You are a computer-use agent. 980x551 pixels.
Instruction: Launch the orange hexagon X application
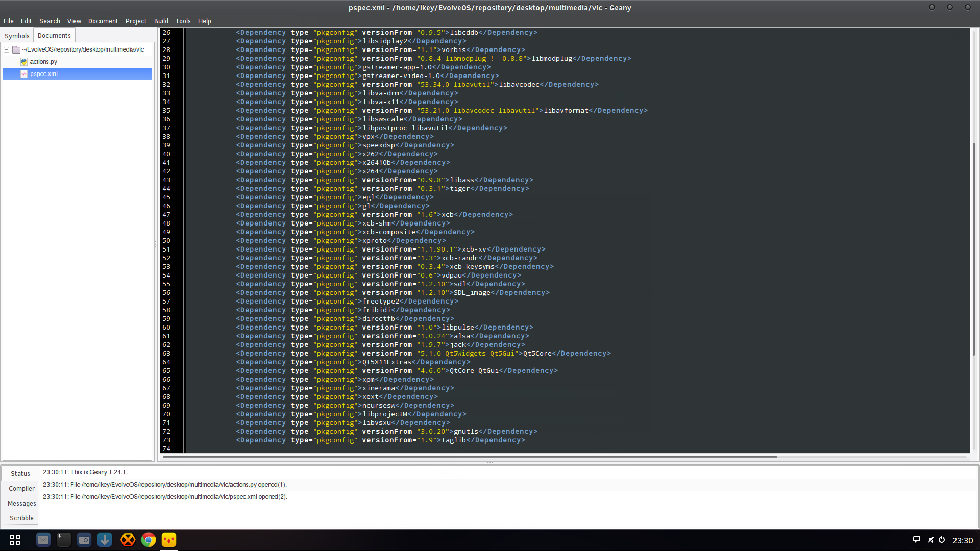pyautogui.click(x=128, y=540)
